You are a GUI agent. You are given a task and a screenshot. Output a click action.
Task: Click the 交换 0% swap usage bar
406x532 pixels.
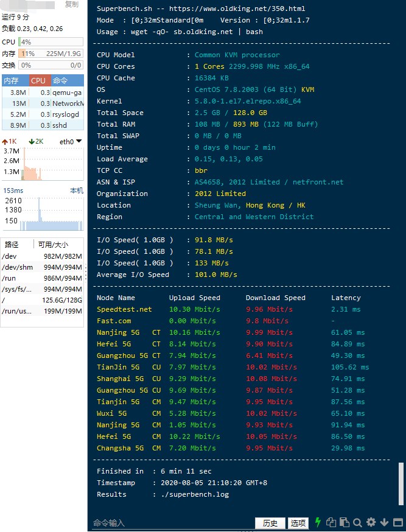tap(51, 65)
